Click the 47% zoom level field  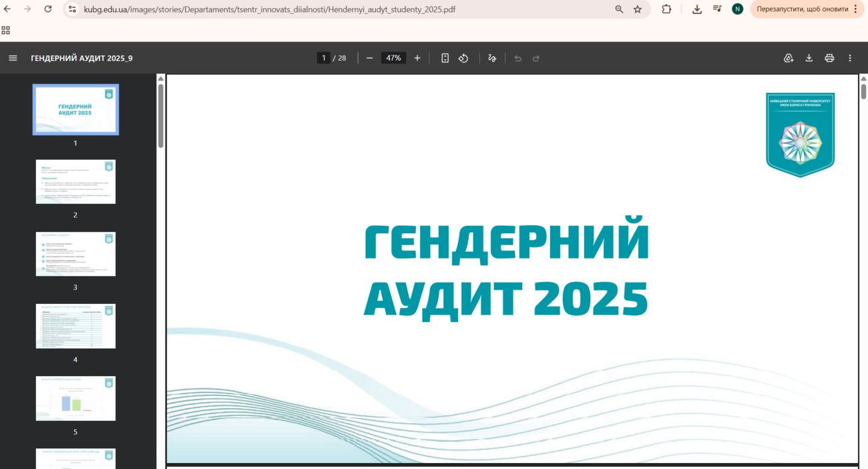(393, 58)
